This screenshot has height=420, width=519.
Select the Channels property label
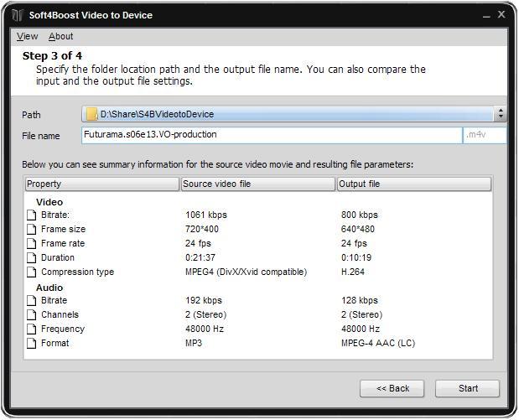point(60,314)
